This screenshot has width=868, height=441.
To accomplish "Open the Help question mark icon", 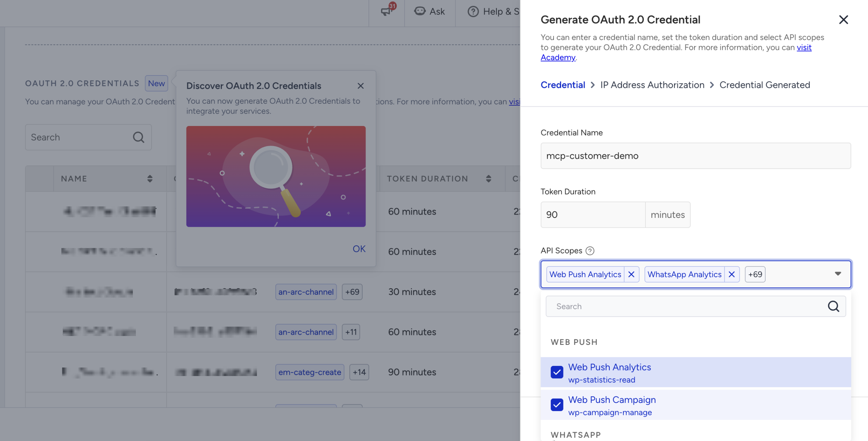I will pyautogui.click(x=473, y=11).
